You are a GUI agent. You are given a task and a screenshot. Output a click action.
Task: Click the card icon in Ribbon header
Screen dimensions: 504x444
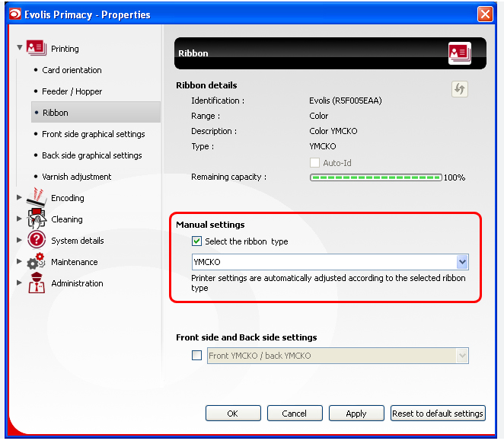(460, 53)
